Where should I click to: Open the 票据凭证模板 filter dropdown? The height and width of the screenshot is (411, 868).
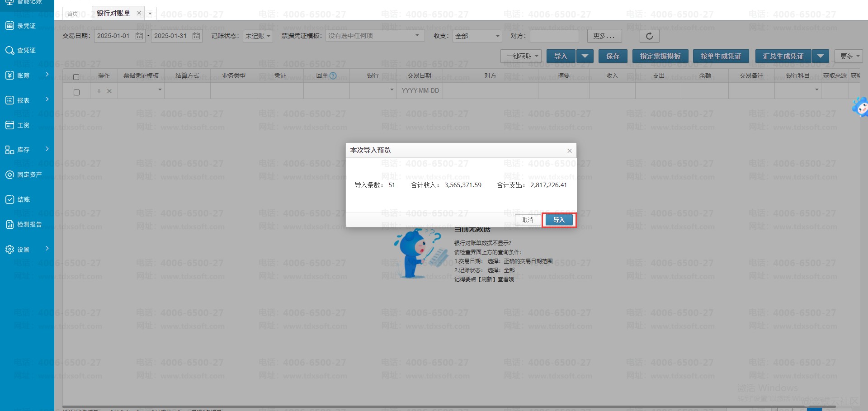[374, 36]
